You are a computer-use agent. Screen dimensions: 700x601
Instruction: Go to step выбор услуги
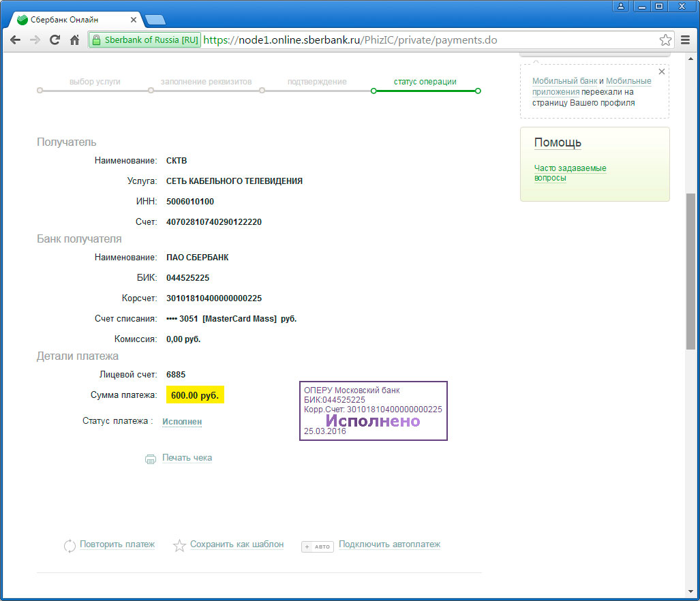95,82
